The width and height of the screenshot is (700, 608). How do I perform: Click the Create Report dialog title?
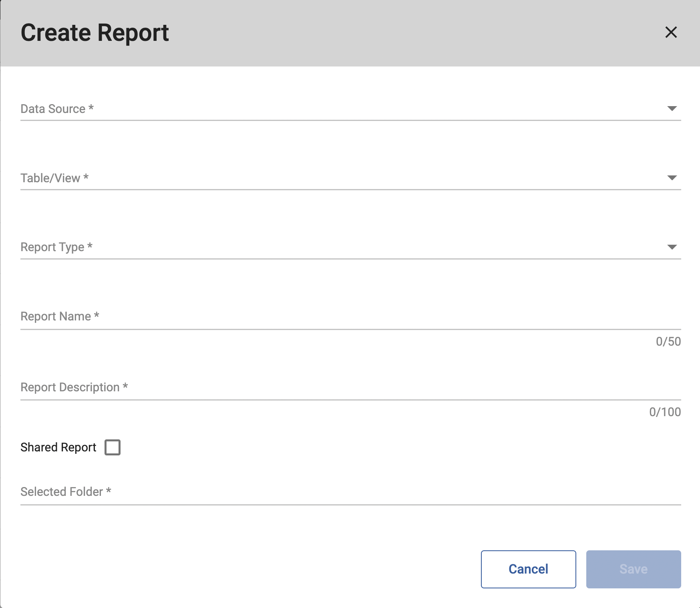pyautogui.click(x=95, y=32)
